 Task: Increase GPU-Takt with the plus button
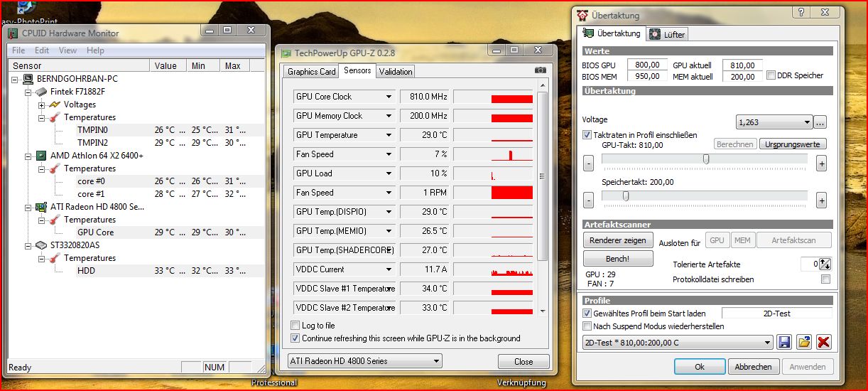point(821,164)
